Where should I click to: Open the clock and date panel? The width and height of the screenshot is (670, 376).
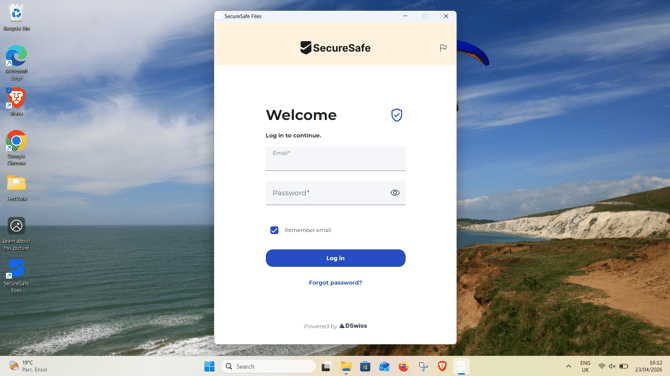coord(648,366)
